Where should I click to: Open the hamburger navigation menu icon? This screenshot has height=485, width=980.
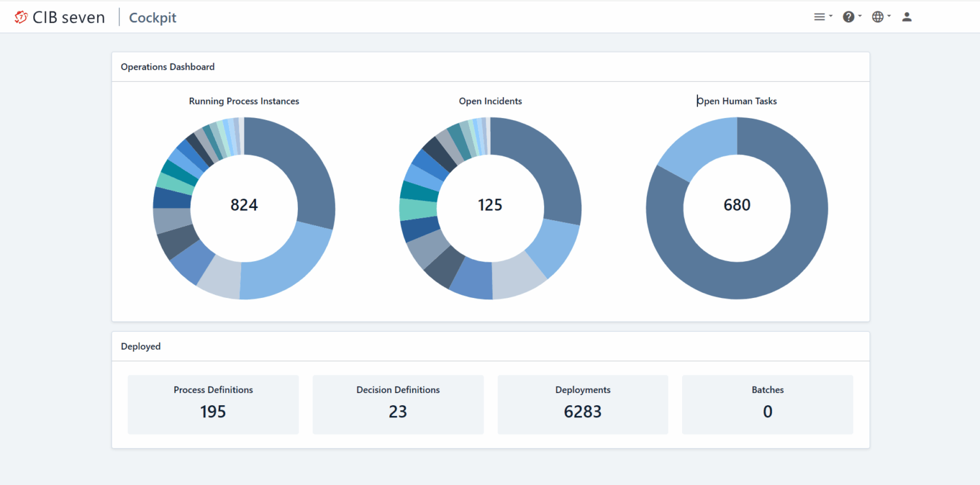click(x=819, y=17)
